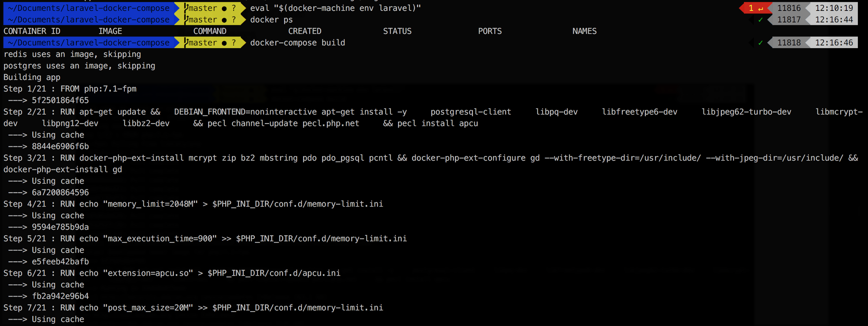Click the git branch icon on the docker ps prompt
The image size is (868, 326).
click(x=186, y=20)
